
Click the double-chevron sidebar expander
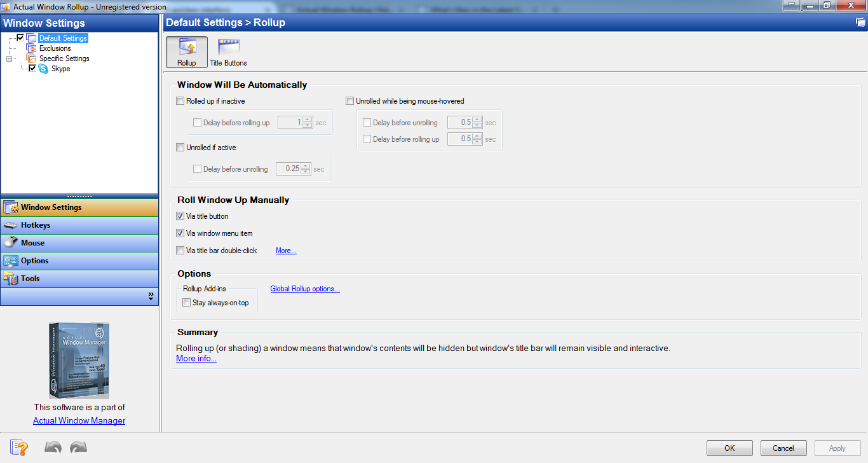pos(151,295)
